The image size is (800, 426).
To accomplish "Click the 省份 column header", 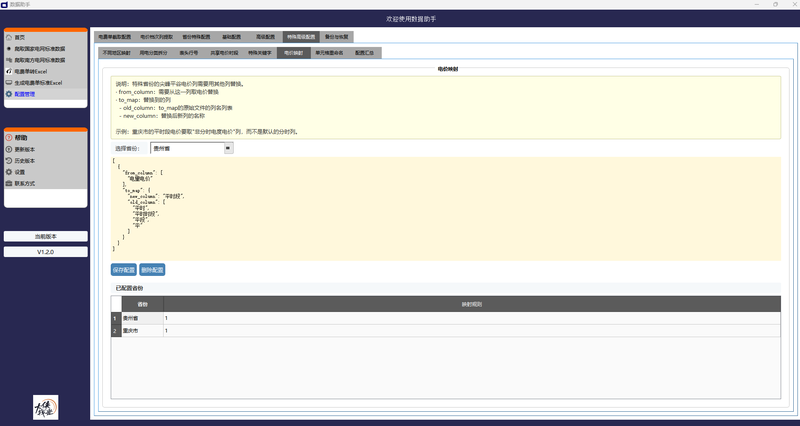I will tap(142, 304).
